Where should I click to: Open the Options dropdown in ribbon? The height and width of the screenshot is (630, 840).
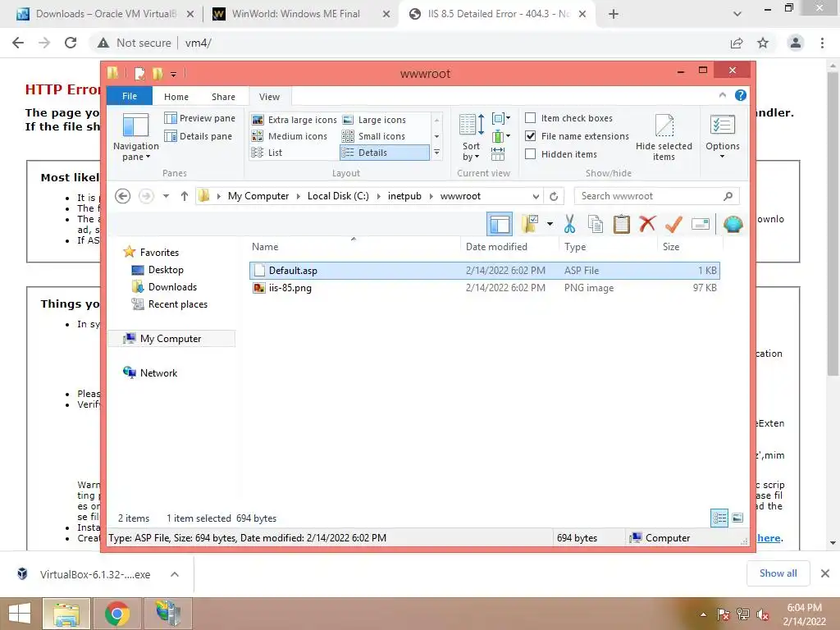[722, 137]
